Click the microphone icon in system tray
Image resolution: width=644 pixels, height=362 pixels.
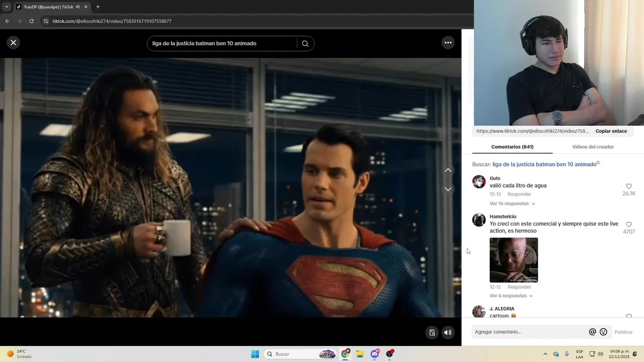point(567,354)
